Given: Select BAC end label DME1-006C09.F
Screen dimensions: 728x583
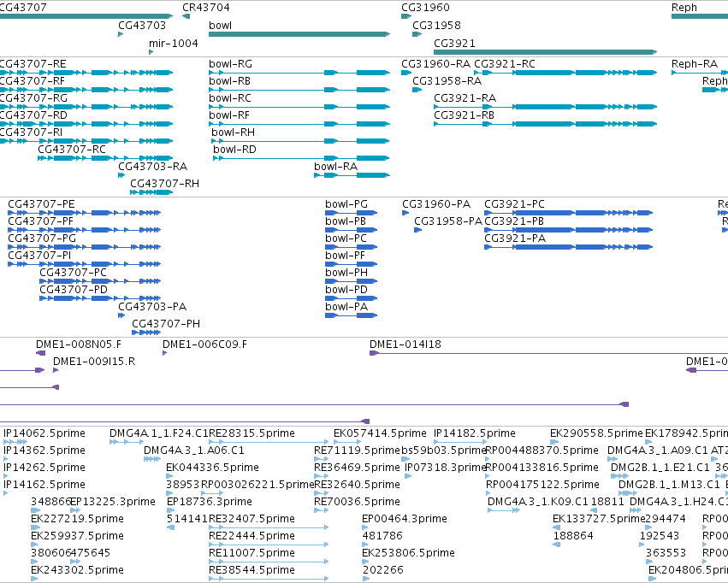Looking at the screenshot, I should tap(204, 344).
